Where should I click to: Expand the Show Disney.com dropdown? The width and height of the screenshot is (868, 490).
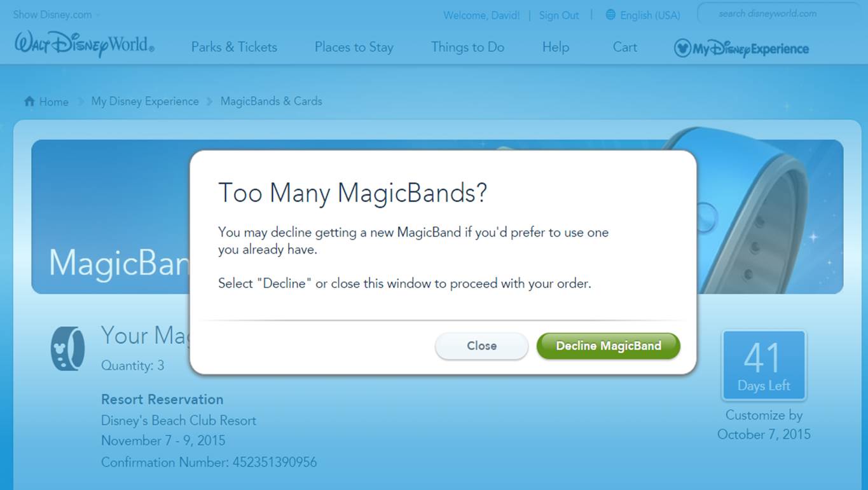56,15
